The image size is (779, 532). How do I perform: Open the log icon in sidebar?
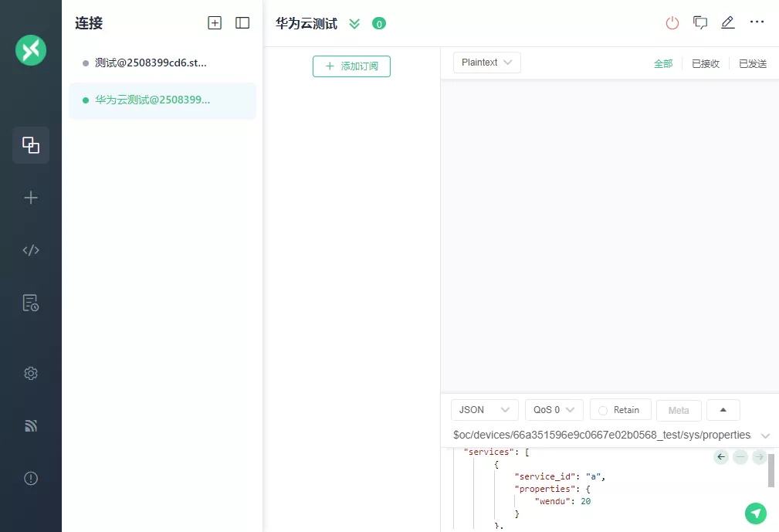[x=31, y=303]
